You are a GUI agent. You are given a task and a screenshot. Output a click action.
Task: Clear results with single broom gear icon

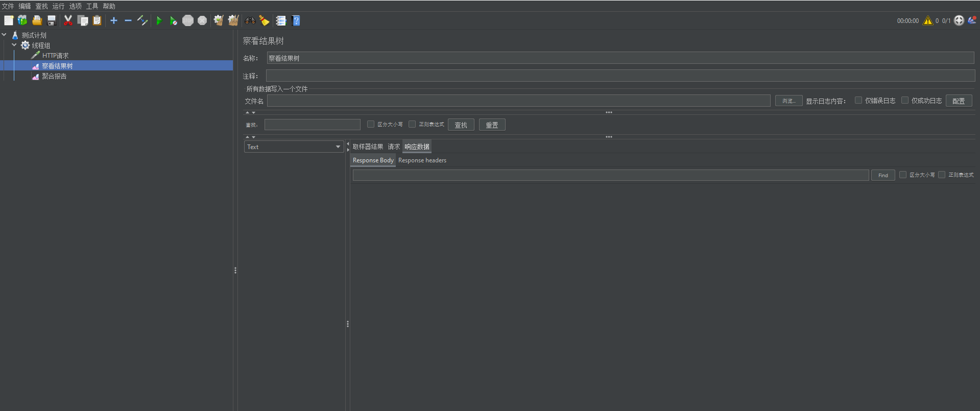pyautogui.click(x=219, y=20)
